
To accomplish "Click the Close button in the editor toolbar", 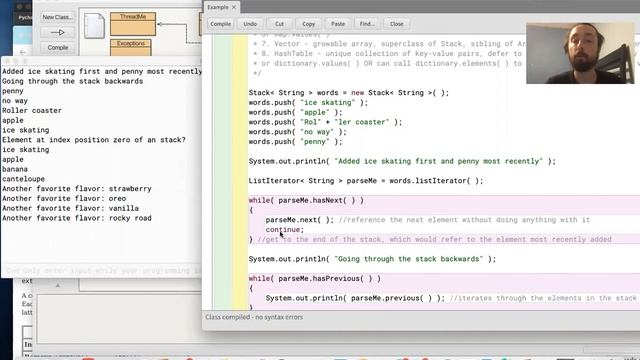I will click(396, 24).
